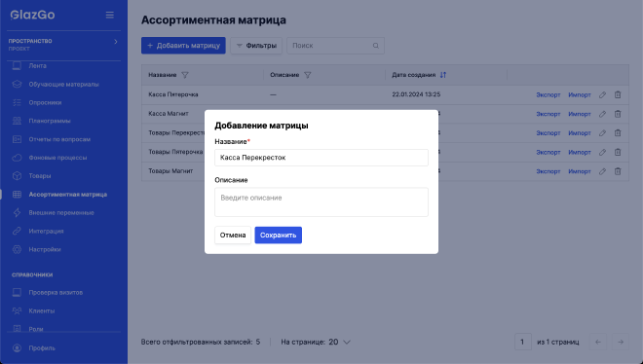
Task: Delete the Товары Перекресток row trash icon
Action: coord(618,133)
